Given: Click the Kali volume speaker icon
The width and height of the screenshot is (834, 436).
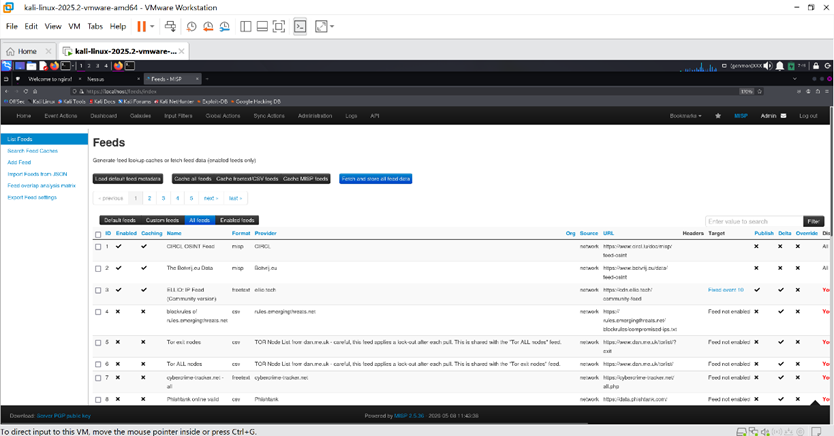Looking at the screenshot, I should (768, 66).
